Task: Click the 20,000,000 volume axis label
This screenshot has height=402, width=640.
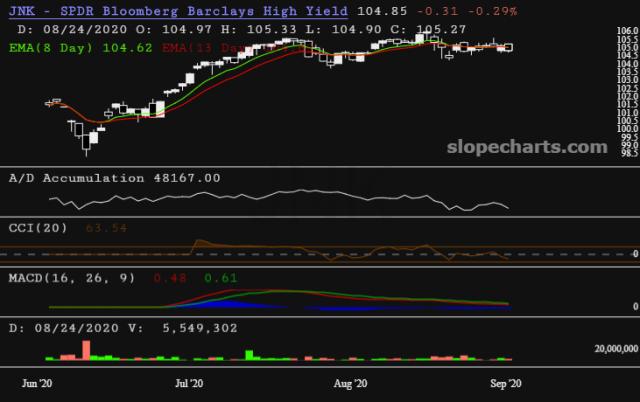Action: tap(616, 349)
